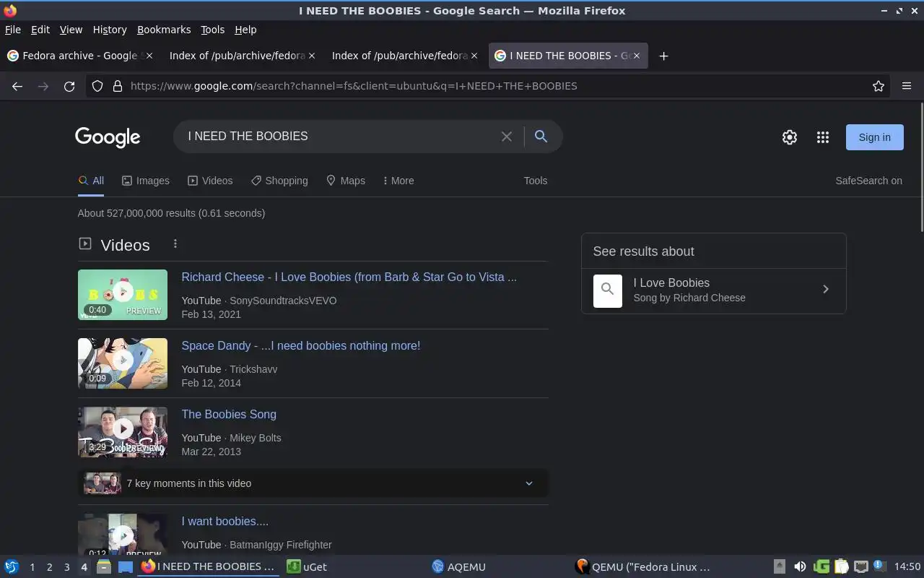Open search Tools options
924x578 pixels.
click(536, 181)
